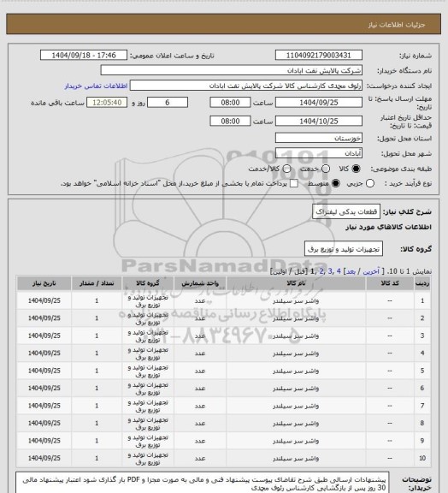Click the ردیف column header
Screen dimensions: 448x493
[422, 283]
